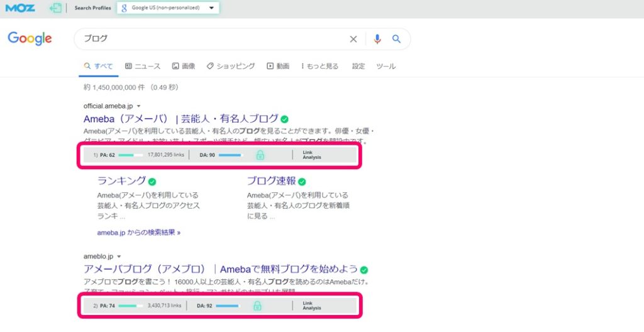This screenshot has height=332, width=644.
Task: Expand ameblo.jp URL dropdown arrow
Action: click(x=119, y=257)
